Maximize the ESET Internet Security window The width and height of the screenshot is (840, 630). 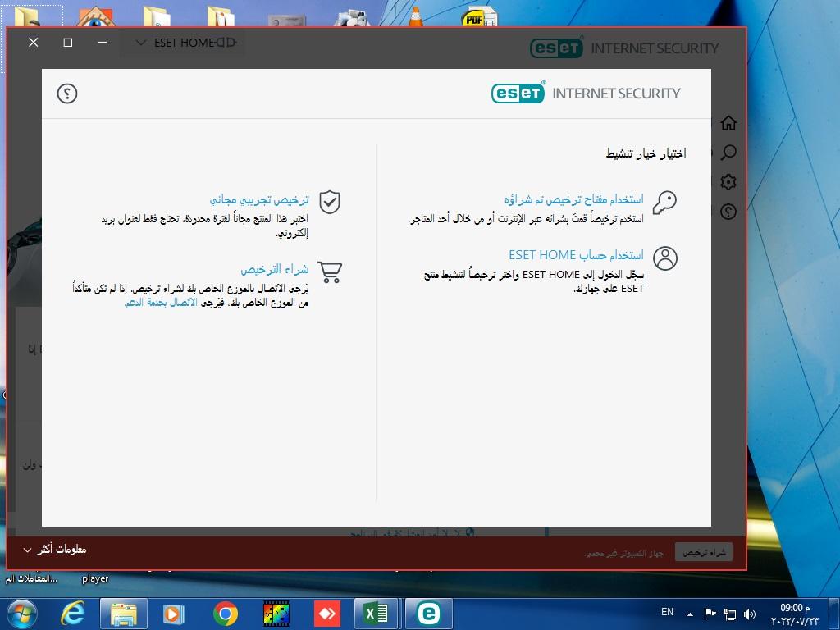pyautogui.click(x=68, y=43)
